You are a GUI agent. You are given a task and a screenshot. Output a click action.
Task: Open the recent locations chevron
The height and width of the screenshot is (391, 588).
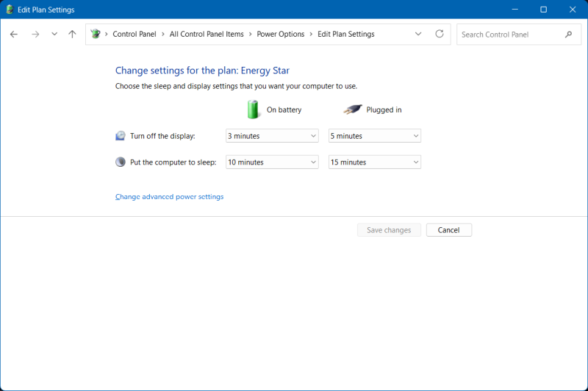tap(54, 35)
